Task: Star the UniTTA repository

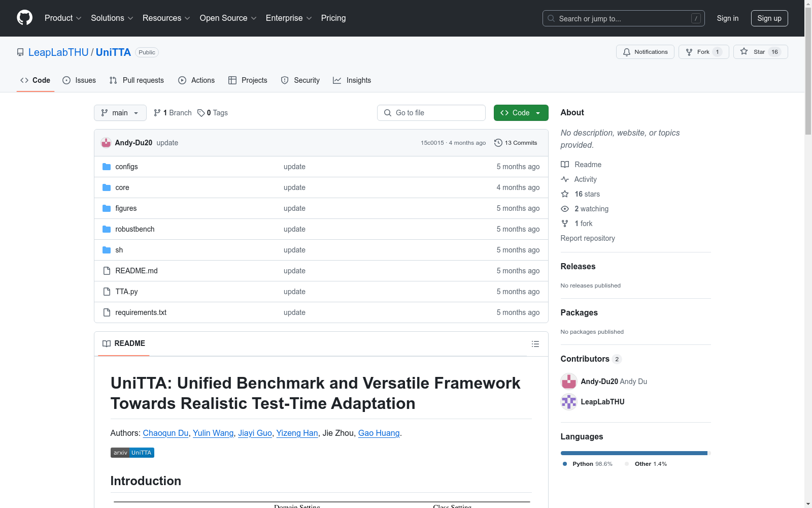Action: (x=760, y=52)
